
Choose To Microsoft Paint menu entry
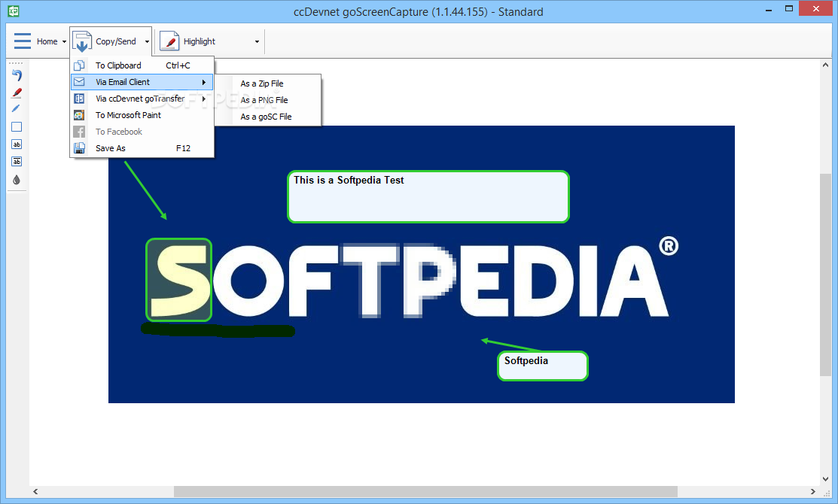[x=142, y=115]
